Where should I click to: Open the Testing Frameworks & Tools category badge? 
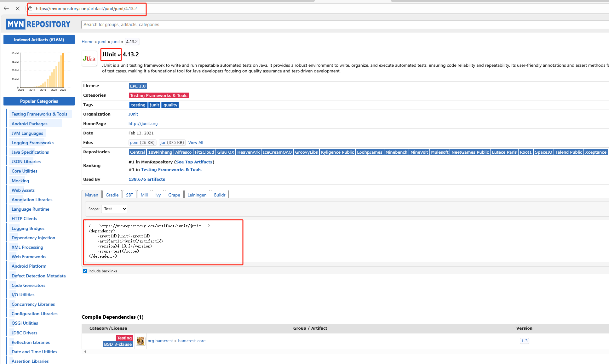point(159,95)
